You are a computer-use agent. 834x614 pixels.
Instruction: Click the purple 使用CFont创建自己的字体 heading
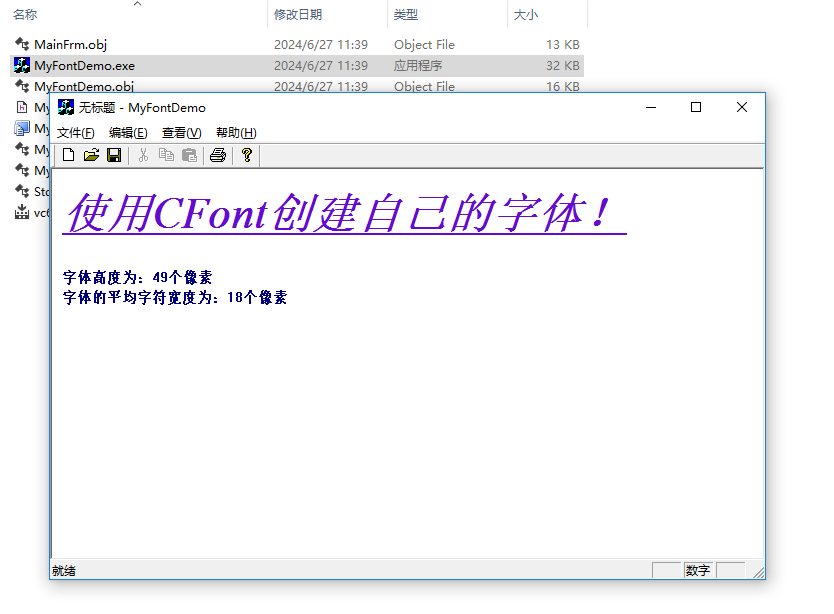coord(344,213)
